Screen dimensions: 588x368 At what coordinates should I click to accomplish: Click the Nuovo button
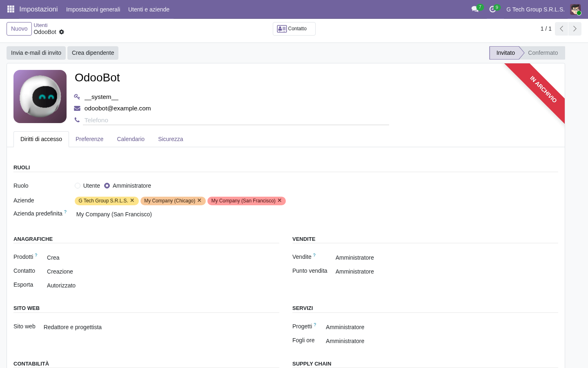[x=19, y=29]
